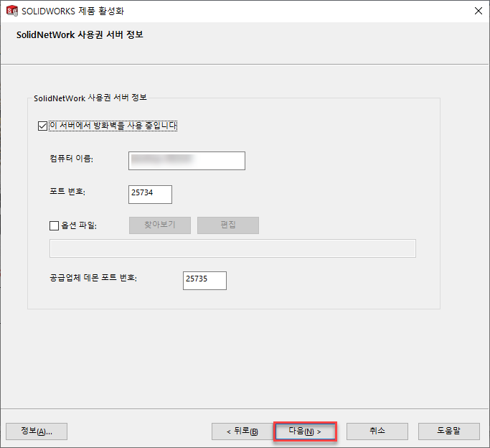This screenshot has width=490, height=448.
Task: Click the option file path text box
Action: tap(232, 248)
